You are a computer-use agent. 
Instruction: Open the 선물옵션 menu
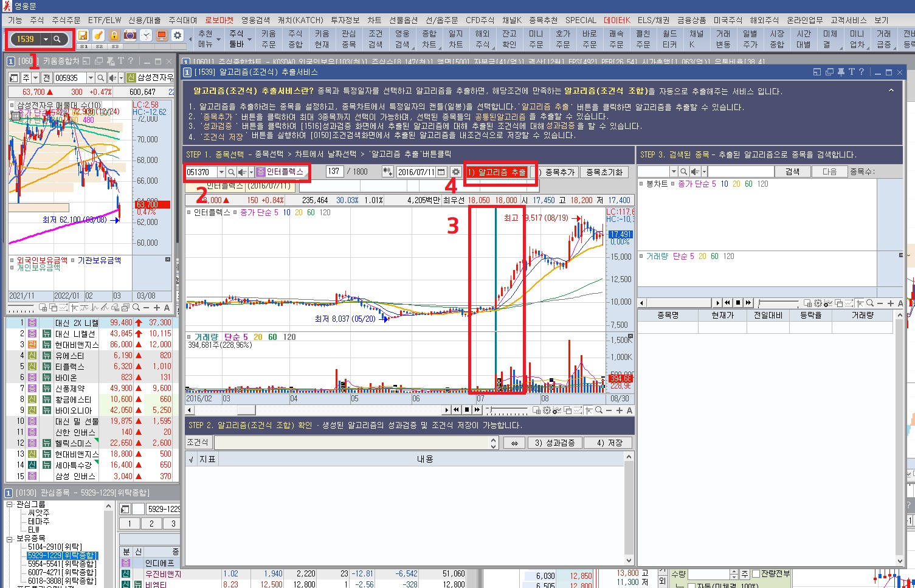[x=403, y=20]
